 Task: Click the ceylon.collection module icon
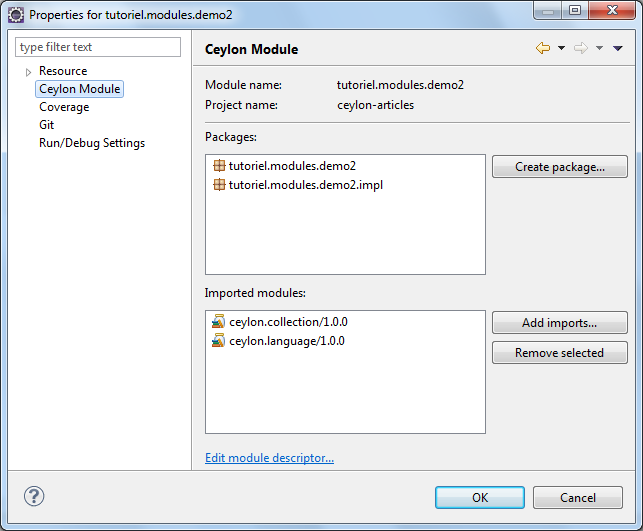point(219,322)
